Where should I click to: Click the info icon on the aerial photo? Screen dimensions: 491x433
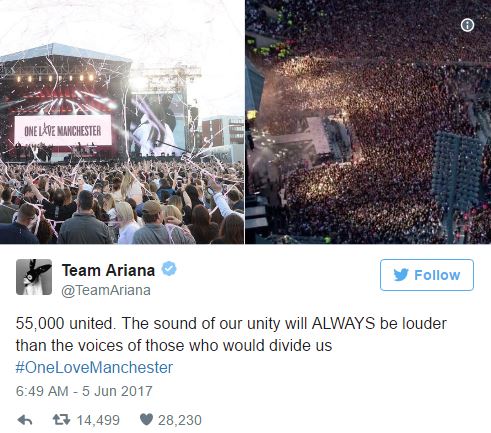[467, 25]
